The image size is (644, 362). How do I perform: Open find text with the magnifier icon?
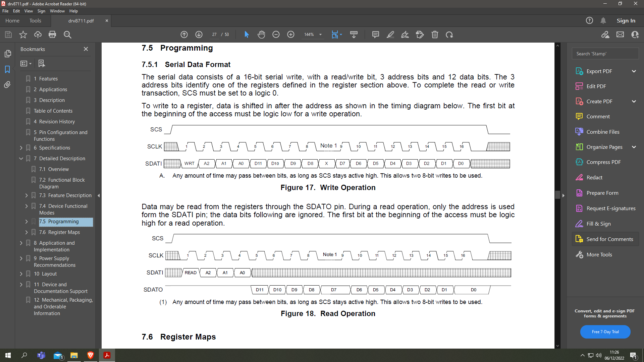tap(67, 35)
